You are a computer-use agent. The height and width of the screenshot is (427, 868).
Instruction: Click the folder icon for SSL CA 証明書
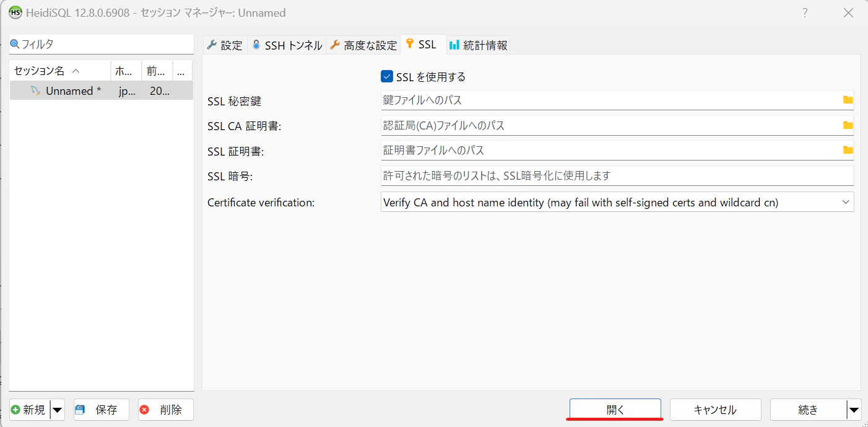tap(848, 125)
